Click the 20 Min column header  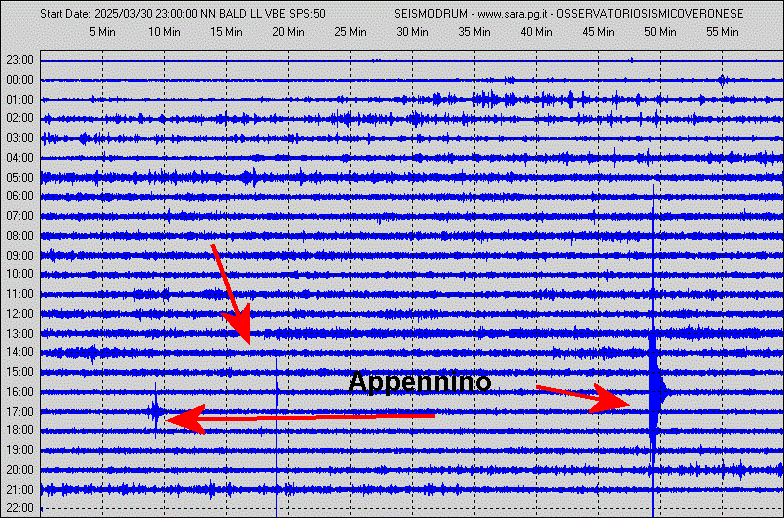pyautogui.click(x=288, y=32)
